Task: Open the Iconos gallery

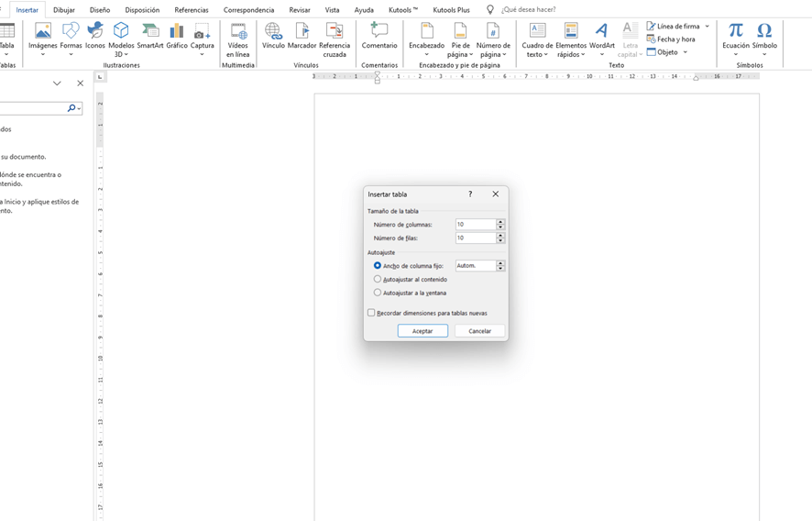Action: 95,36
